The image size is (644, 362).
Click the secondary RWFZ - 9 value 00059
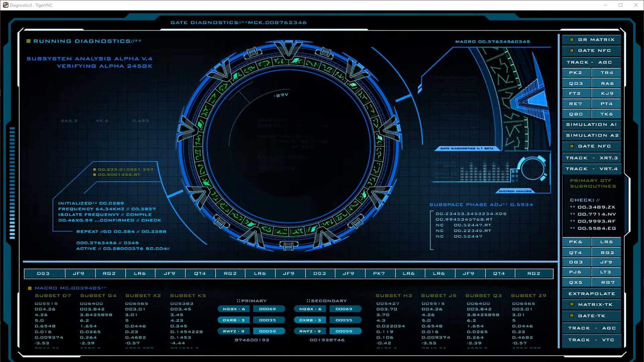(x=344, y=331)
